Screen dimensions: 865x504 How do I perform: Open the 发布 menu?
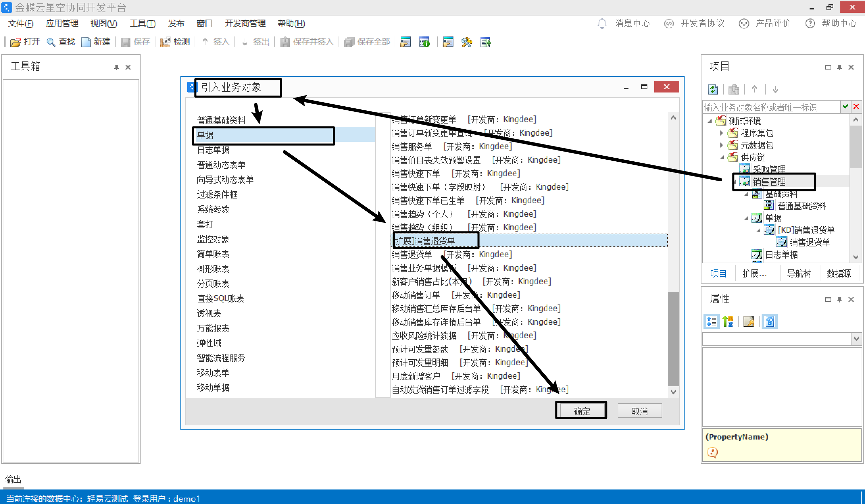pos(176,23)
